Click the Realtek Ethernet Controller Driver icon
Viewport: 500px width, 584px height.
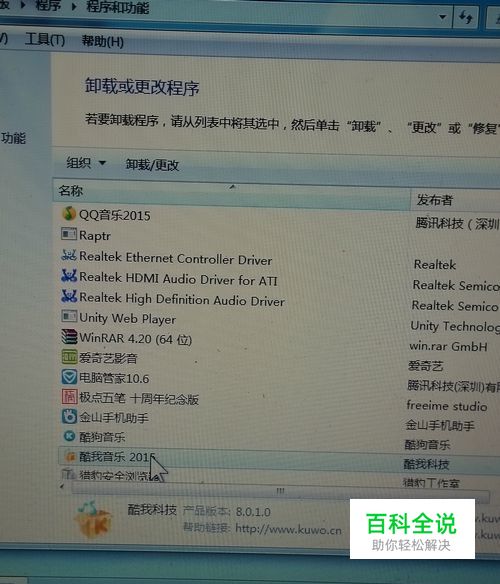69,255
